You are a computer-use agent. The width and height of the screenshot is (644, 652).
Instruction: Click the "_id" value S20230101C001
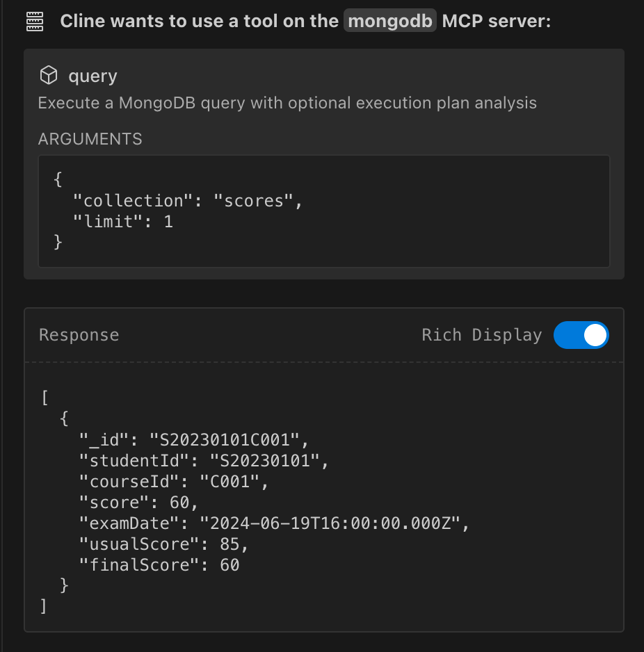click(x=224, y=440)
